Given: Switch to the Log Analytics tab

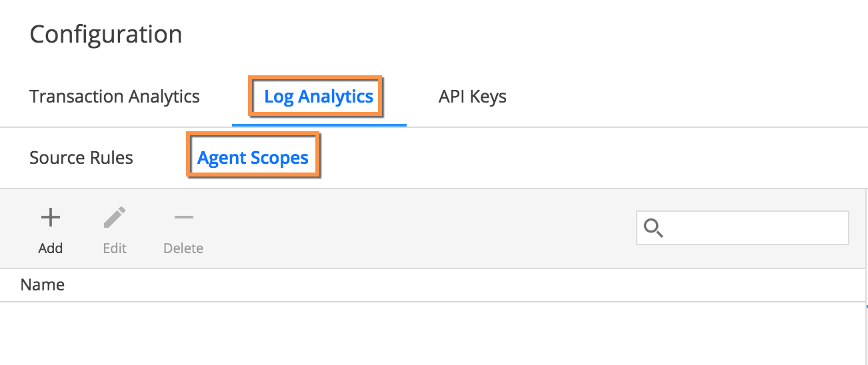Looking at the screenshot, I should [x=319, y=97].
